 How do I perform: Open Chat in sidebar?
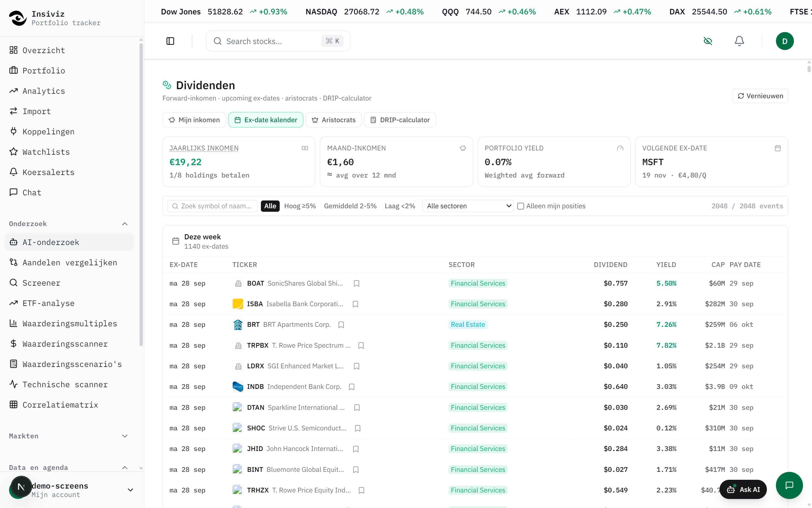pos(69,192)
